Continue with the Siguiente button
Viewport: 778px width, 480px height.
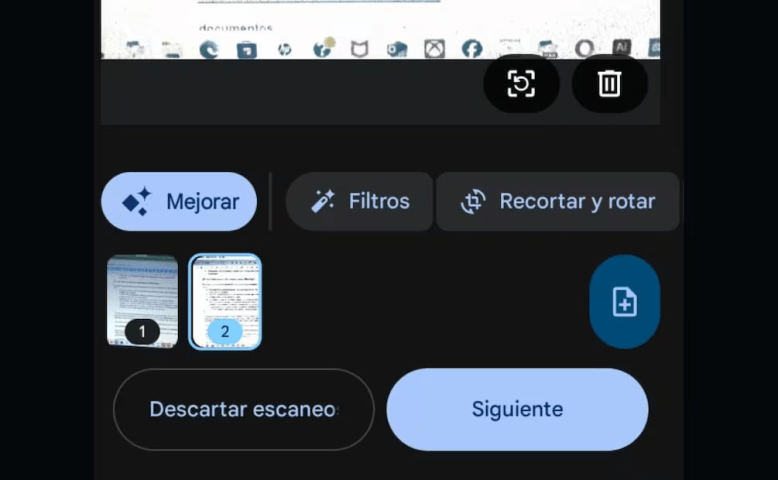(517, 409)
